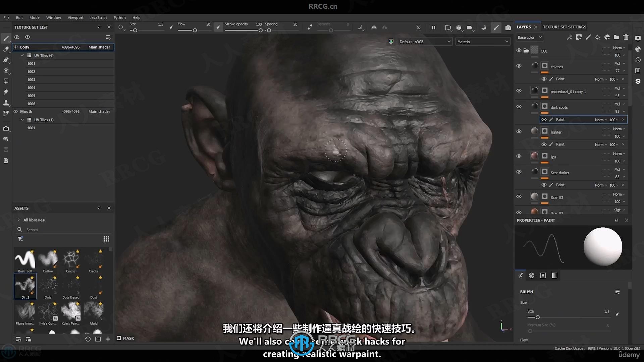Screen dimensions: 644x362
Task: Toggle visibility of the lighter layer
Action: (x=519, y=131)
